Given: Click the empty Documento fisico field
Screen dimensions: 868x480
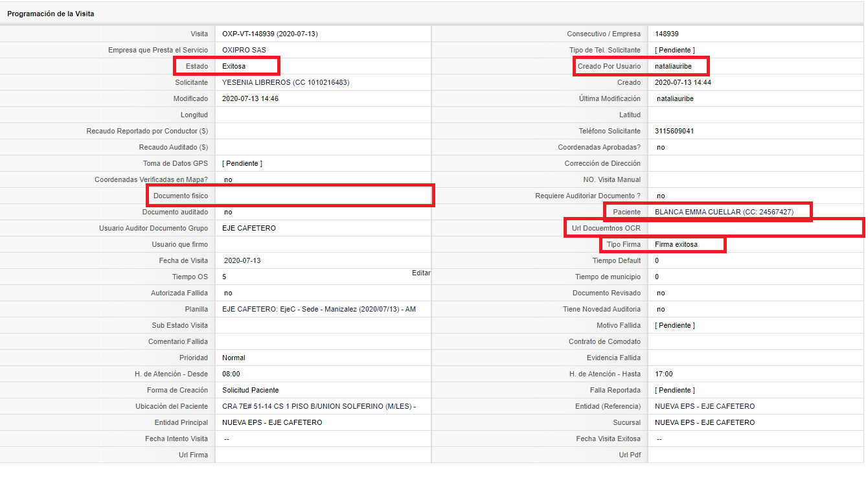Looking at the screenshot, I should [x=323, y=196].
